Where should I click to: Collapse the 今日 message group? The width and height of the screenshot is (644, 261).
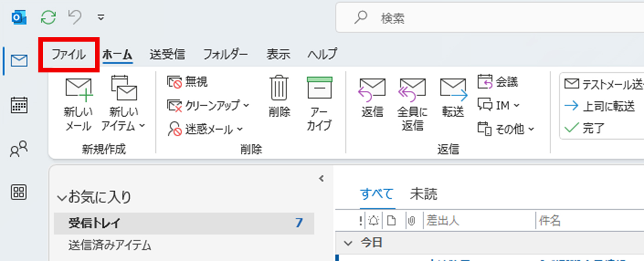pos(348,243)
